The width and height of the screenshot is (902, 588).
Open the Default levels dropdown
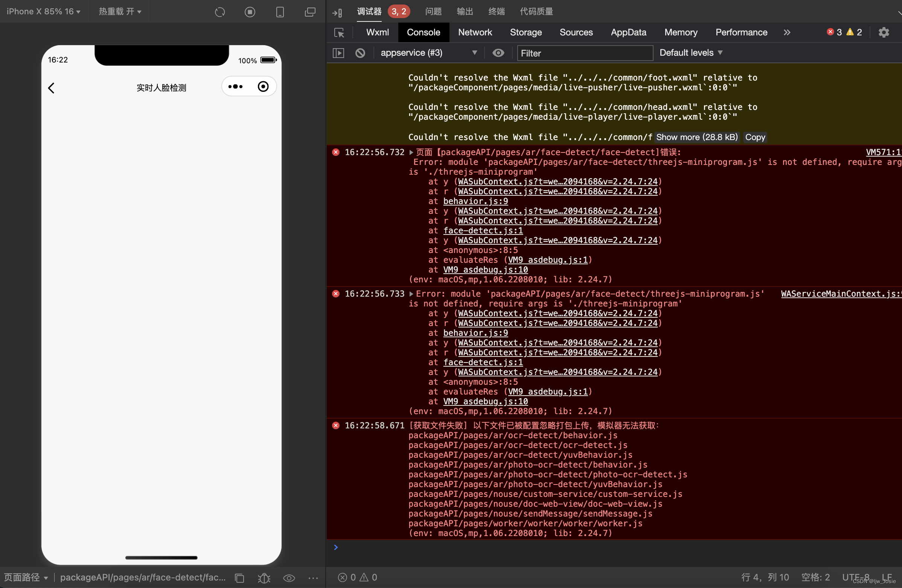coord(690,53)
